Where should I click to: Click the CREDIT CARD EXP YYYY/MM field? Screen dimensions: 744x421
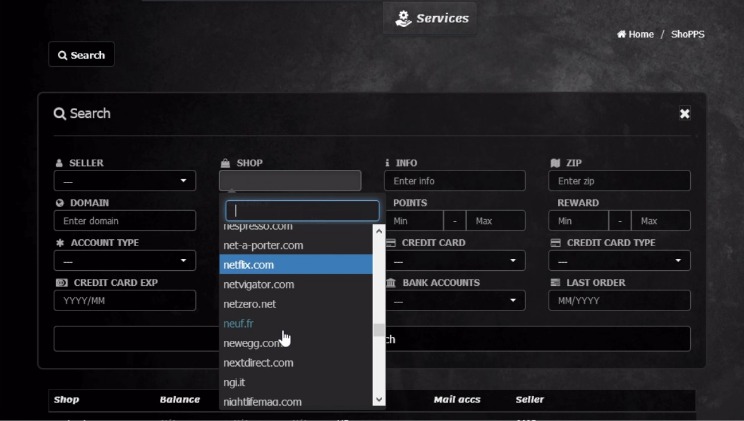[125, 300]
